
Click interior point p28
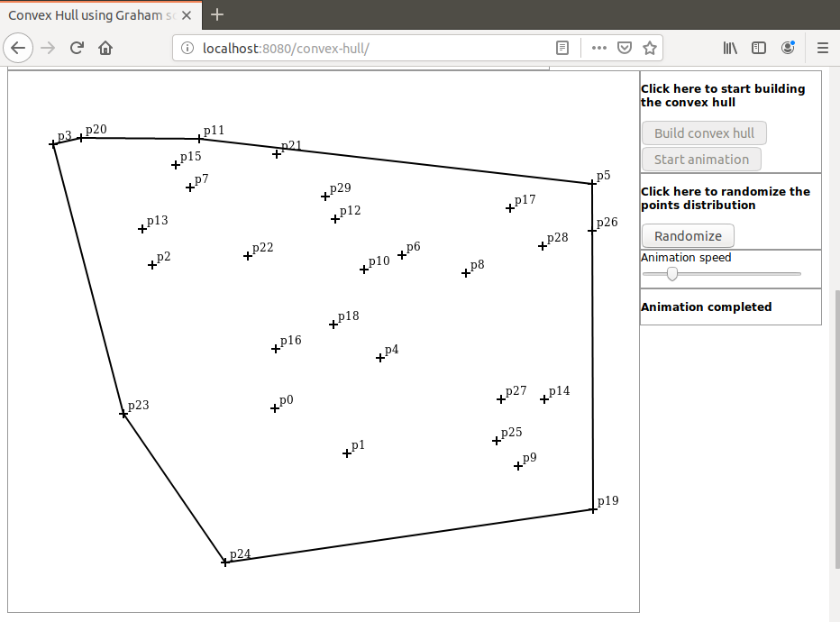[543, 246]
